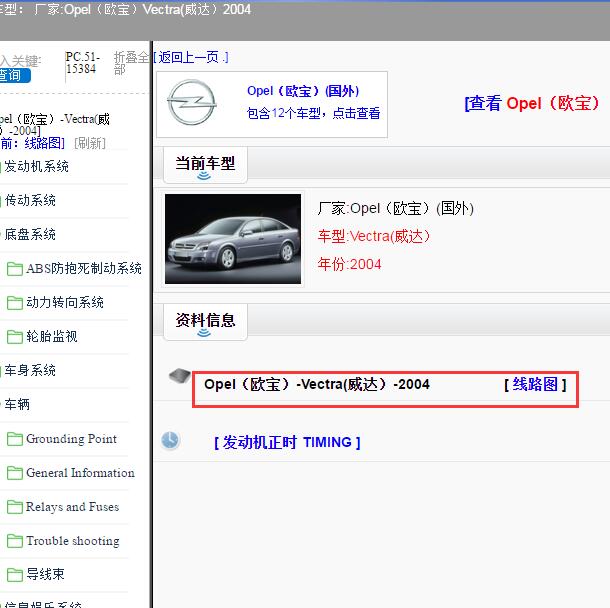610x608 pixels.
Task: Open Opel（欧宝）(国外) brand link
Action: pos(303,91)
